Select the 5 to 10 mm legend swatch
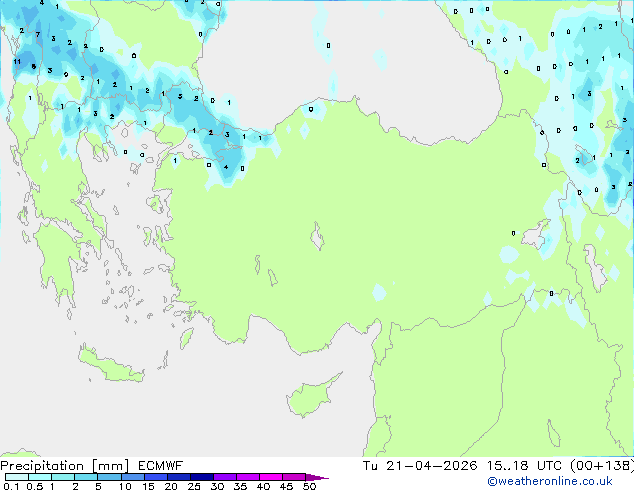Viewport: 634px width, 490px height. [x=109, y=477]
